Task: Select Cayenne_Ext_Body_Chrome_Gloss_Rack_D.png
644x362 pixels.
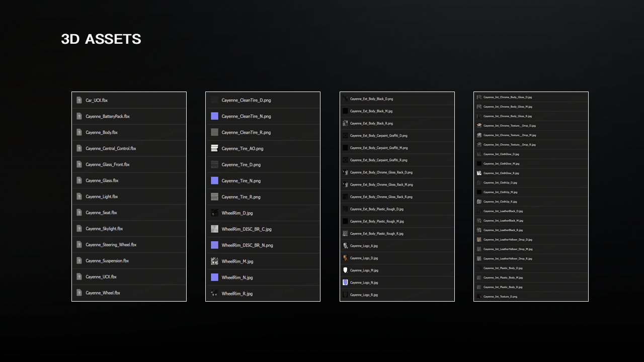Action: click(x=381, y=172)
